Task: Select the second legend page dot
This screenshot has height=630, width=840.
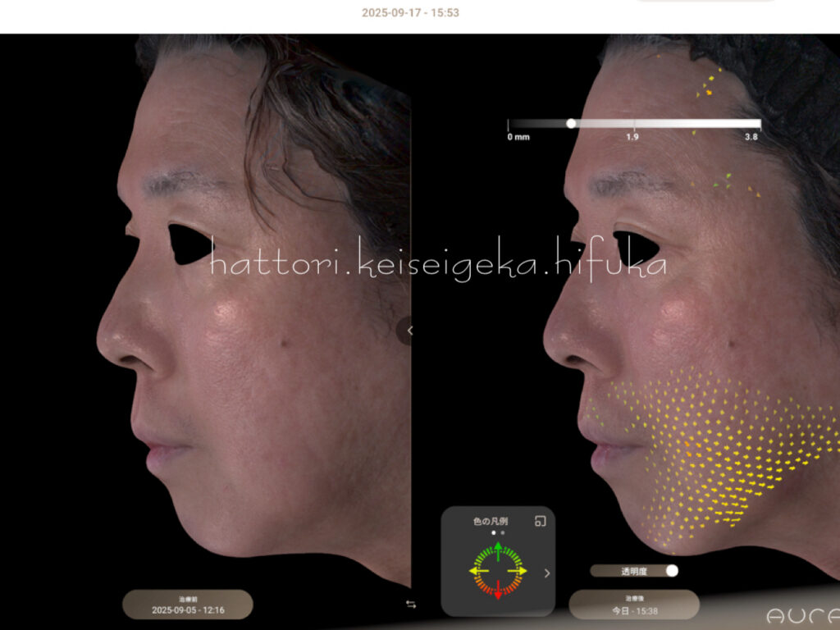Action: [503, 532]
